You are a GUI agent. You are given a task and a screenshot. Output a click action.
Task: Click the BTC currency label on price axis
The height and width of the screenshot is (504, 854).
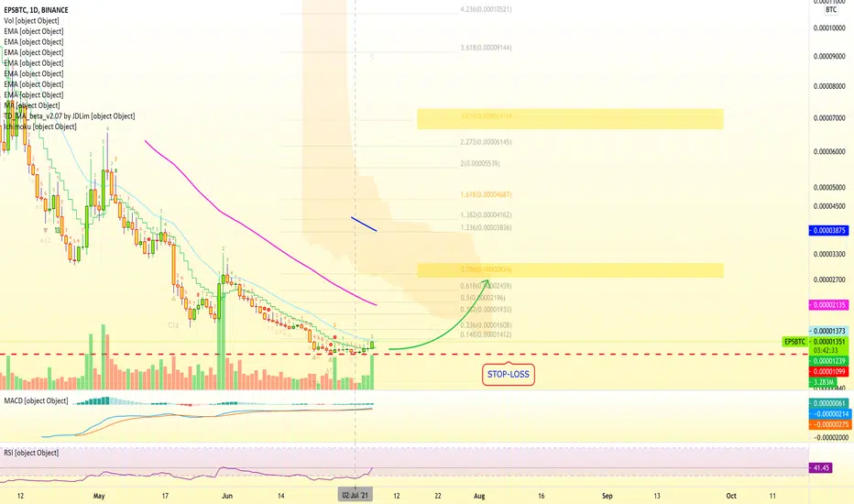pyautogui.click(x=831, y=10)
